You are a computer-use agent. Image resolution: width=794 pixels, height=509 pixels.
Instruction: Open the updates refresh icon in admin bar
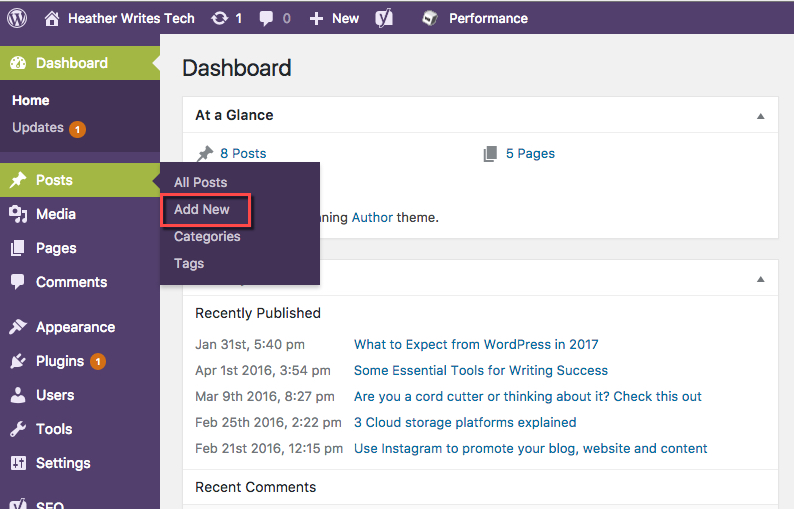(x=220, y=19)
